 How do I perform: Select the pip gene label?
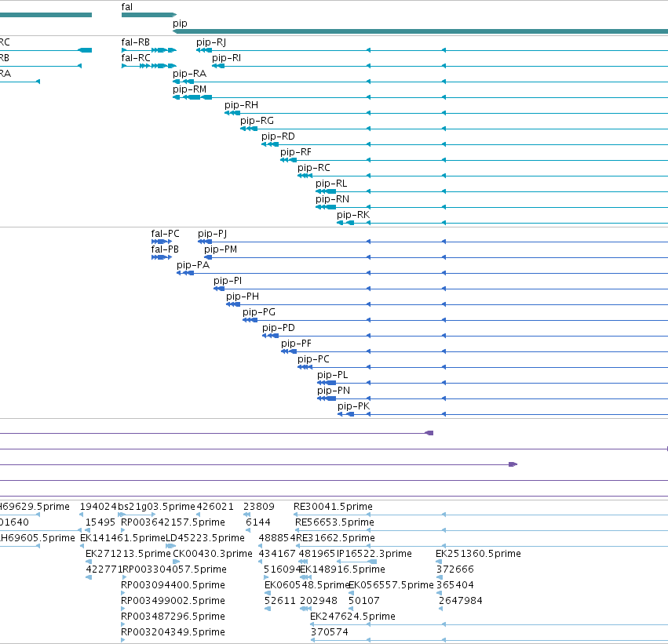click(180, 24)
